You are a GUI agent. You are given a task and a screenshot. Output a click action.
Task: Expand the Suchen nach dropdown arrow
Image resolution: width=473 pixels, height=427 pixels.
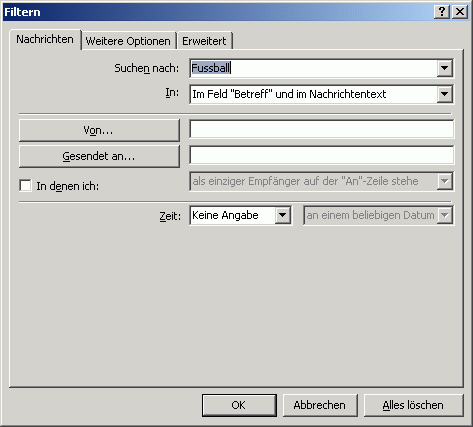[x=444, y=68]
